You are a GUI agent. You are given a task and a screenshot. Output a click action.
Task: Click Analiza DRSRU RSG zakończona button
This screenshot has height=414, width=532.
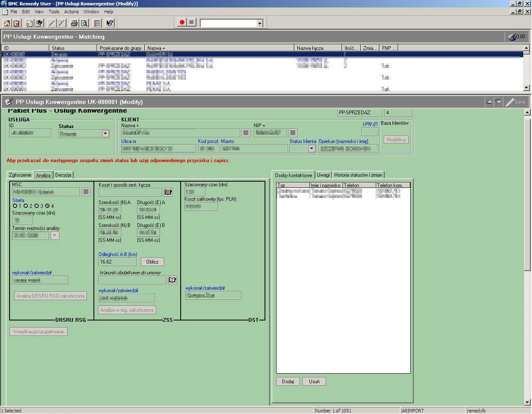(51, 296)
